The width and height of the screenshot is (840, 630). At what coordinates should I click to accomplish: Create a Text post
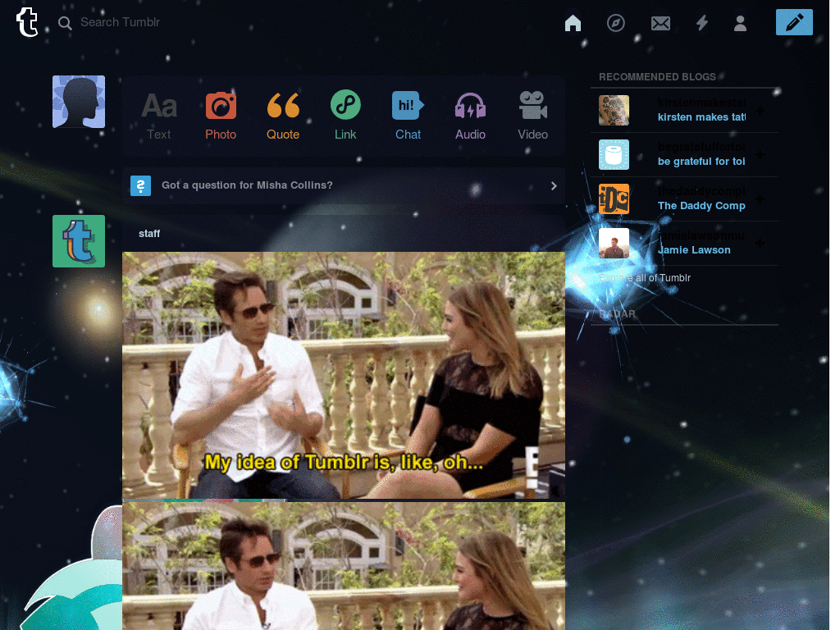[159, 116]
